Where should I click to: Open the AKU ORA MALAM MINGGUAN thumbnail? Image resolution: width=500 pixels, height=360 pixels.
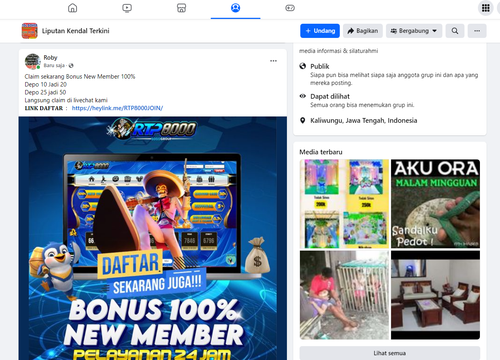[435, 204]
